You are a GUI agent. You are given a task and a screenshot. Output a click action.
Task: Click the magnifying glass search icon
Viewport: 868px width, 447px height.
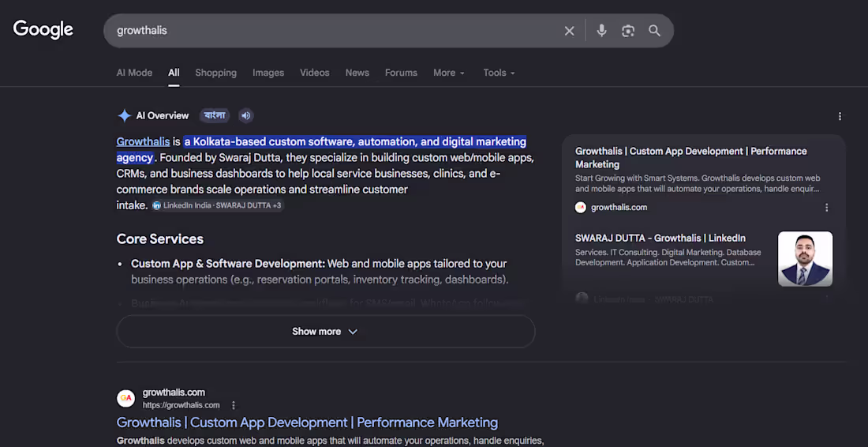(654, 31)
